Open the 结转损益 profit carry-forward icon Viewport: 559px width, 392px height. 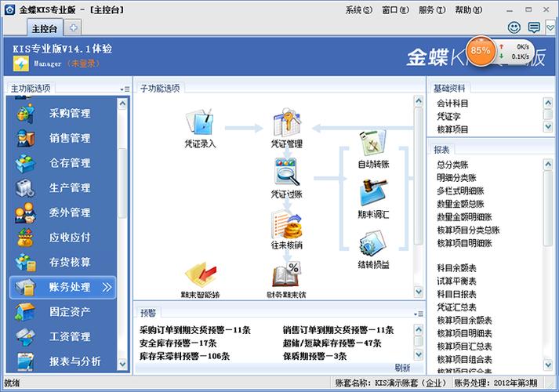pyautogui.click(x=373, y=243)
